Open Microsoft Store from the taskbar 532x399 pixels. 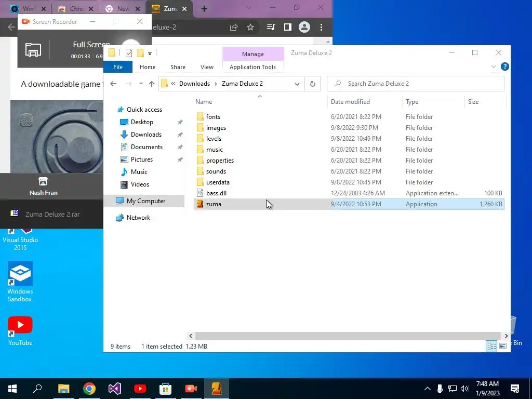point(165,389)
